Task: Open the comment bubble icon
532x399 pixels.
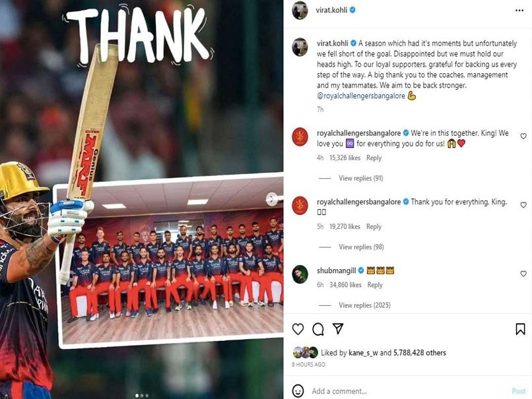Action: [x=318, y=329]
